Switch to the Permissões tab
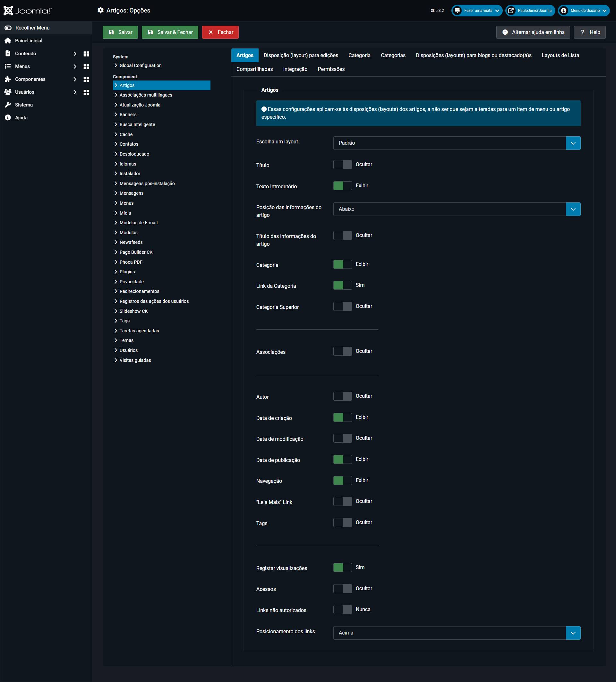The width and height of the screenshot is (616, 682). (331, 69)
